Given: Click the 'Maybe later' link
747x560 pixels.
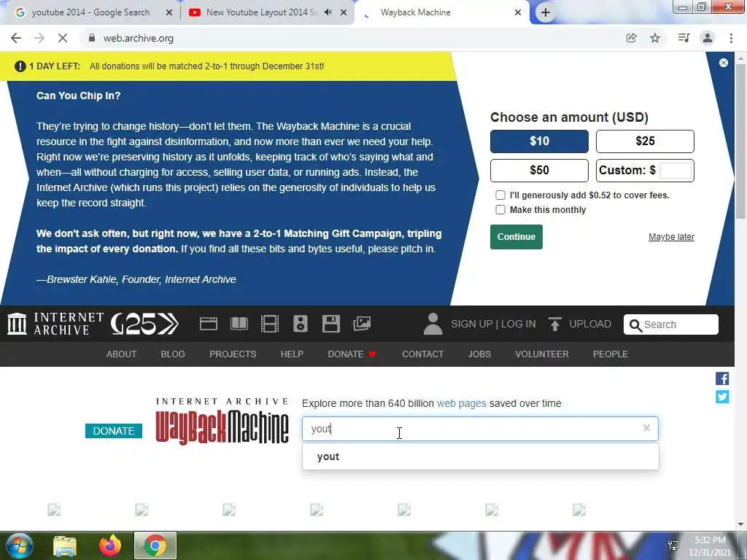Looking at the screenshot, I should coord(671,237).
